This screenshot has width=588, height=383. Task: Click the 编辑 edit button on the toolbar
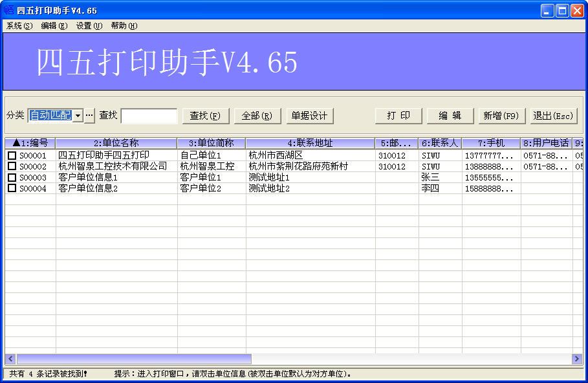point(450,115)
